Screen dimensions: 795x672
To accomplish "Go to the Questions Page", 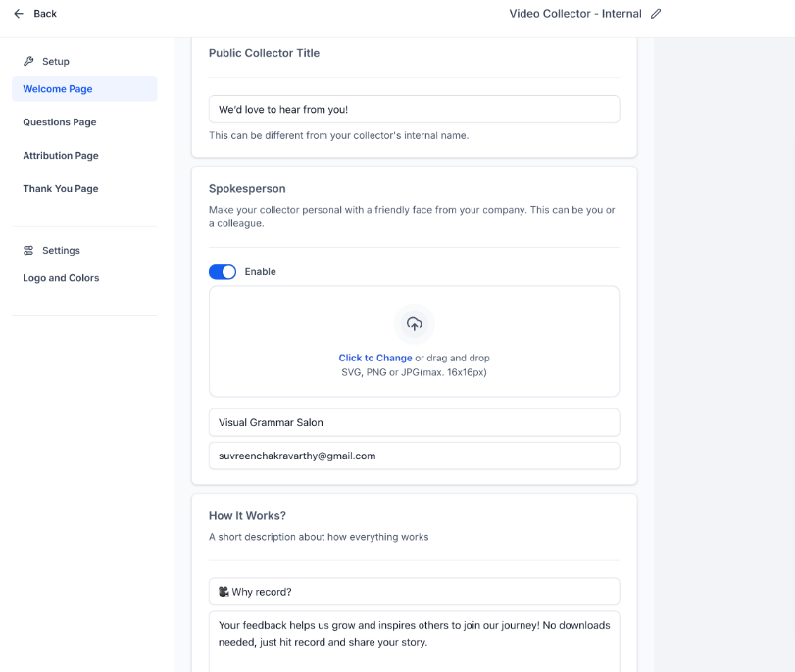I will pos(60,122).
